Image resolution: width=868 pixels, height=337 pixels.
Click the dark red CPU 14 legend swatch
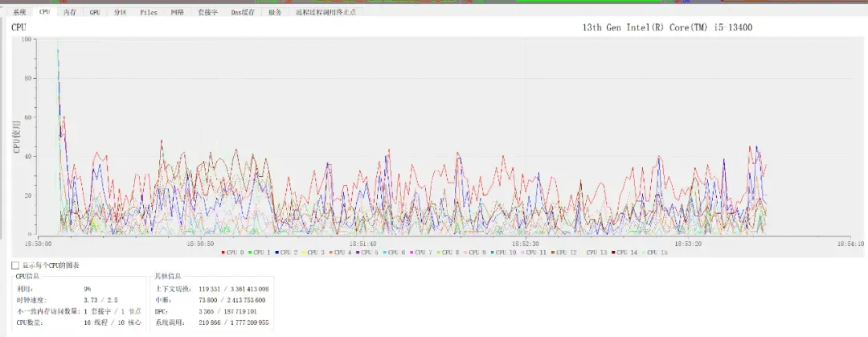pyautogui.click(x=613, y=253)
